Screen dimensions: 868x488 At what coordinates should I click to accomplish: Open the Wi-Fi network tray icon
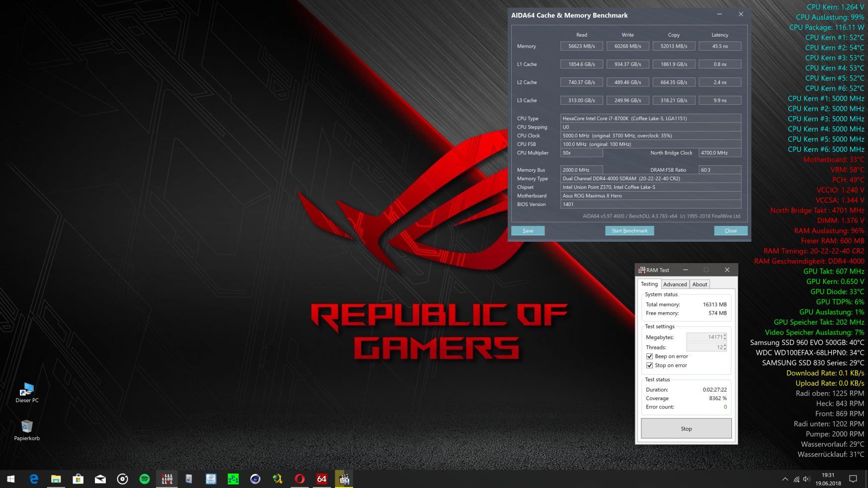pos(796,479)
